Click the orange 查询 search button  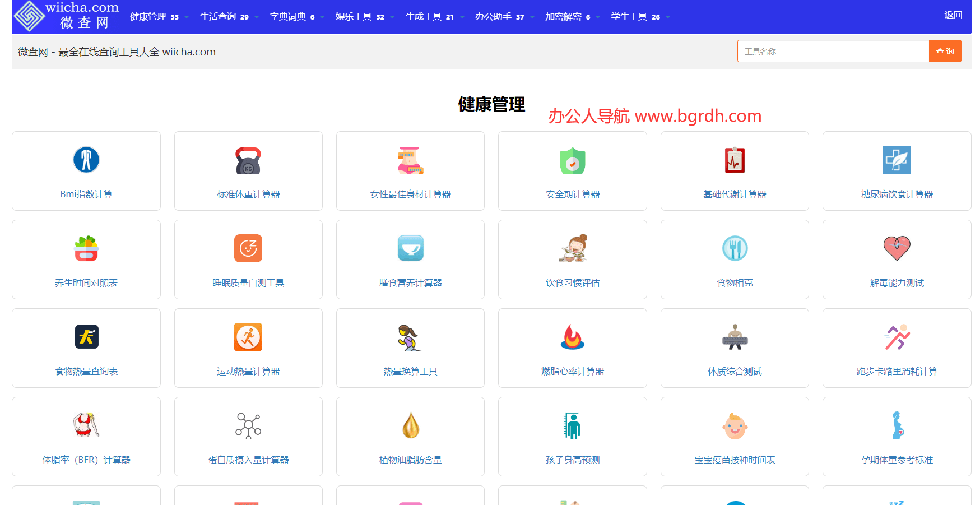pyautogui.click(x=945, y=51)
